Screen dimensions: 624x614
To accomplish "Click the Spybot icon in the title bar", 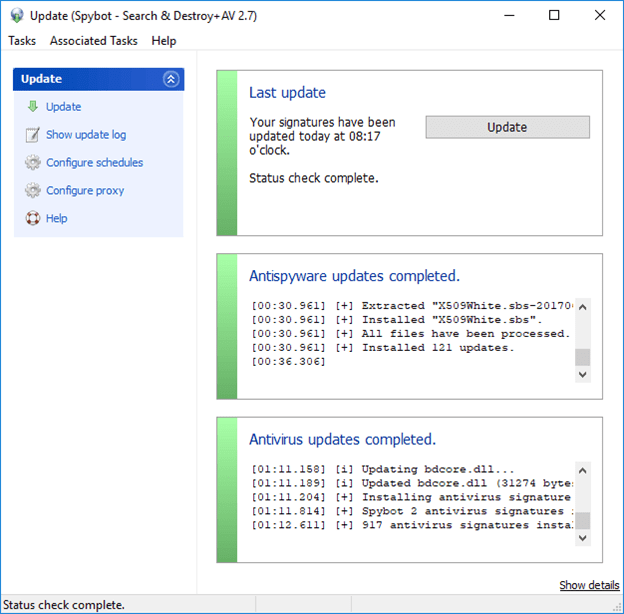I will click(x=17, y=16).
